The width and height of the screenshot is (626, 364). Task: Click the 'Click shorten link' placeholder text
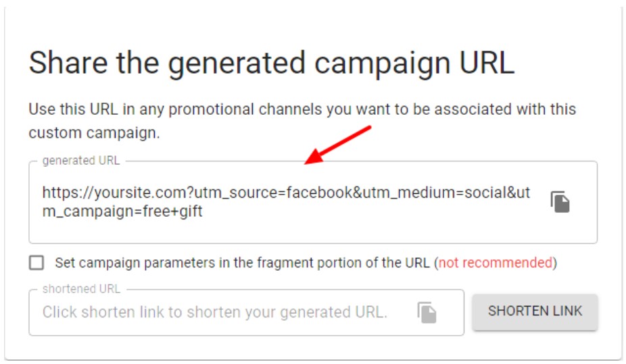(214, 312)
